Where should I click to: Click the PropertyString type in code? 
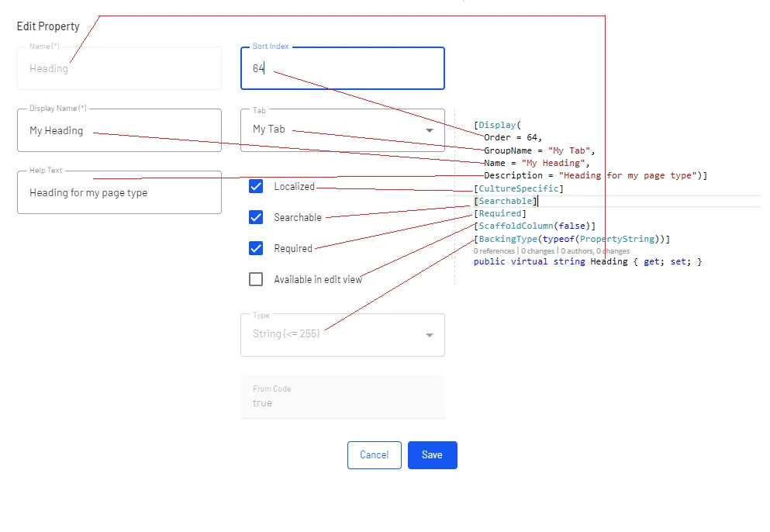[617, 239]
